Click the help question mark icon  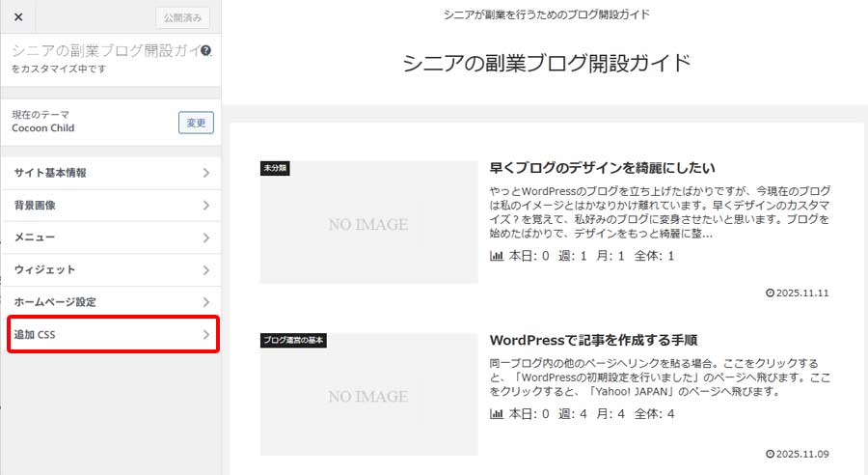pyautogui.click(x=206, y=51)
